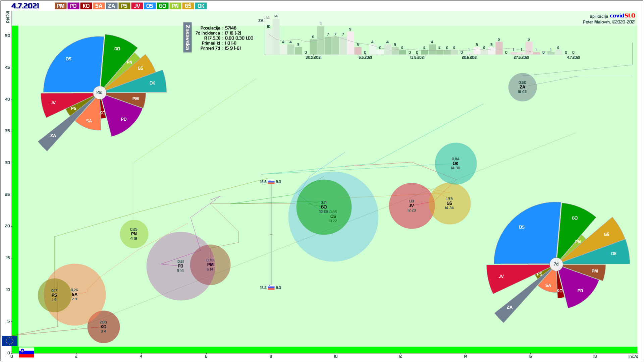644x362 pixels.
Task: Select the KO brown bubble
Action: click(103, 327)
